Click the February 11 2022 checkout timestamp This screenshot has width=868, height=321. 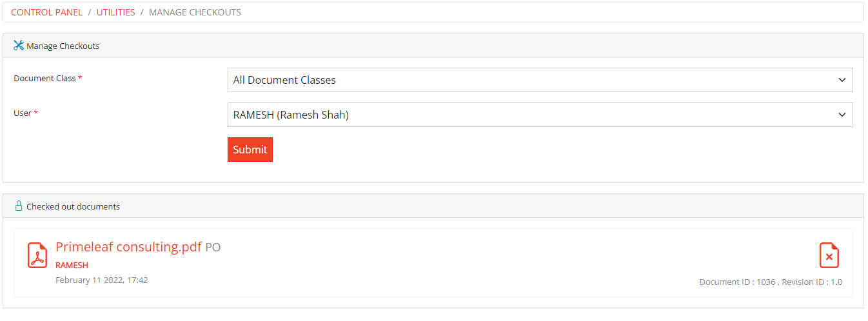coord(102,280)
